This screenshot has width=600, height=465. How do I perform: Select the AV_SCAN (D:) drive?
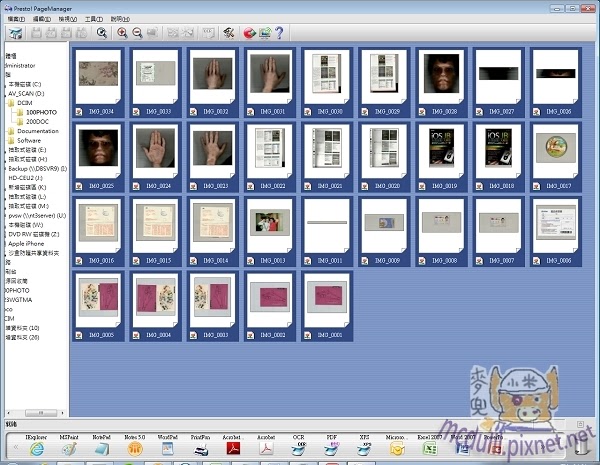pos(26,93)
